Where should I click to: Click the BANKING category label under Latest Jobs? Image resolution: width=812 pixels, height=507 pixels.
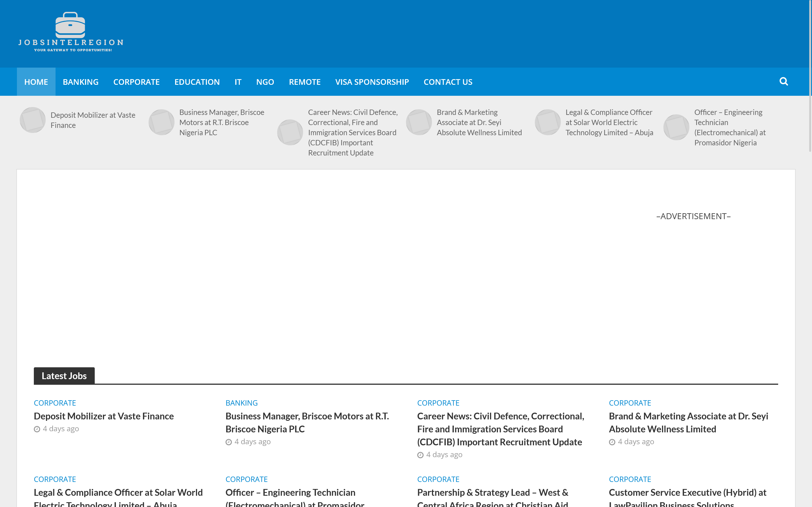pos(241,403)
